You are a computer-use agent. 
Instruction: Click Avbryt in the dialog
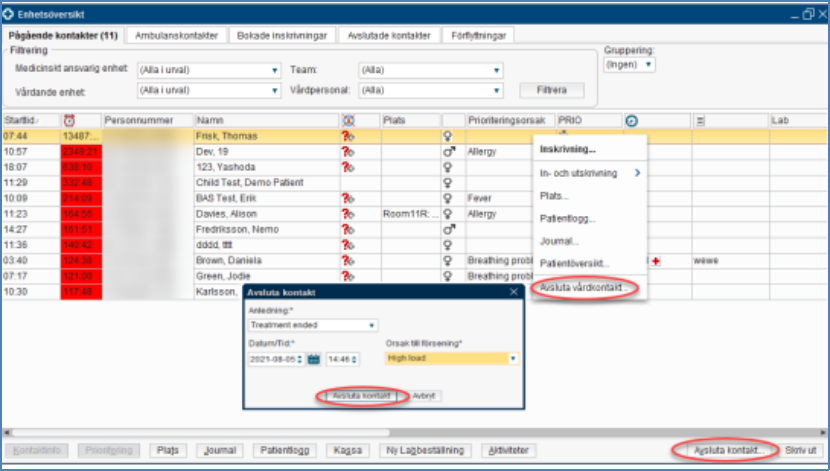(426, 395)
